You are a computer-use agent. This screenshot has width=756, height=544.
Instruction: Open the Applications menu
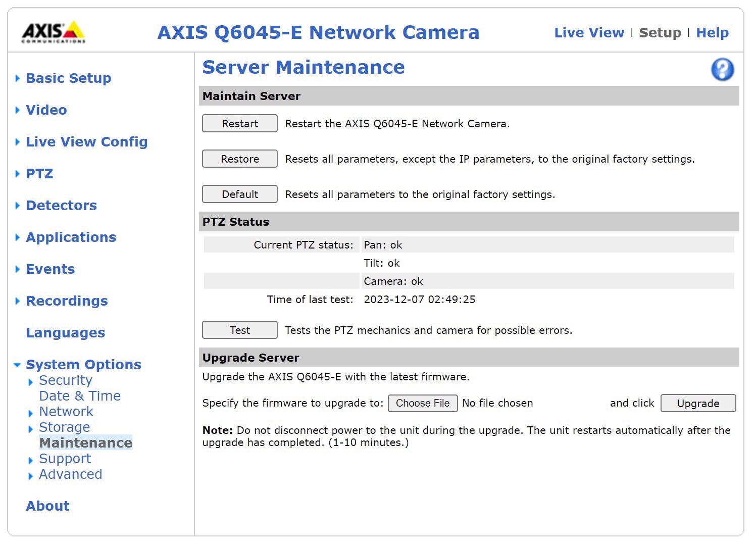point(71,237)
